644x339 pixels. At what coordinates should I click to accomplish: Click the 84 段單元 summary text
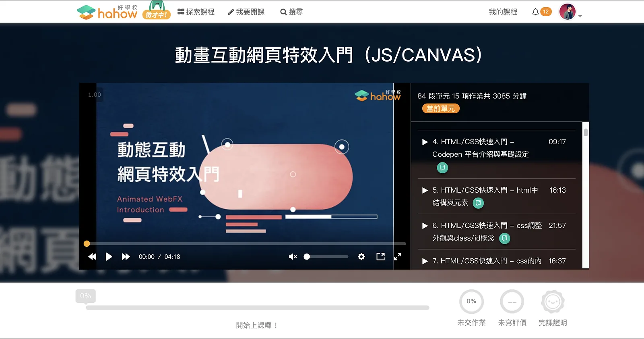coord(472,96)
